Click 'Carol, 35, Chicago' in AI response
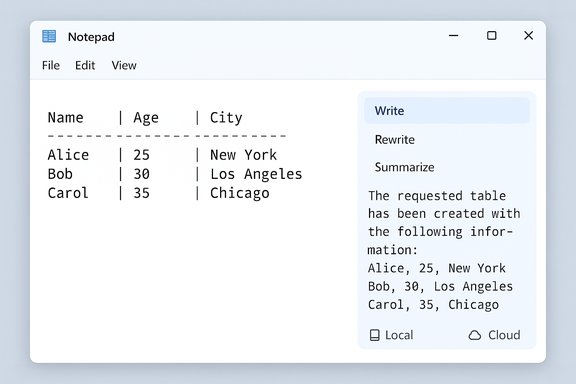 click(433, 305)
